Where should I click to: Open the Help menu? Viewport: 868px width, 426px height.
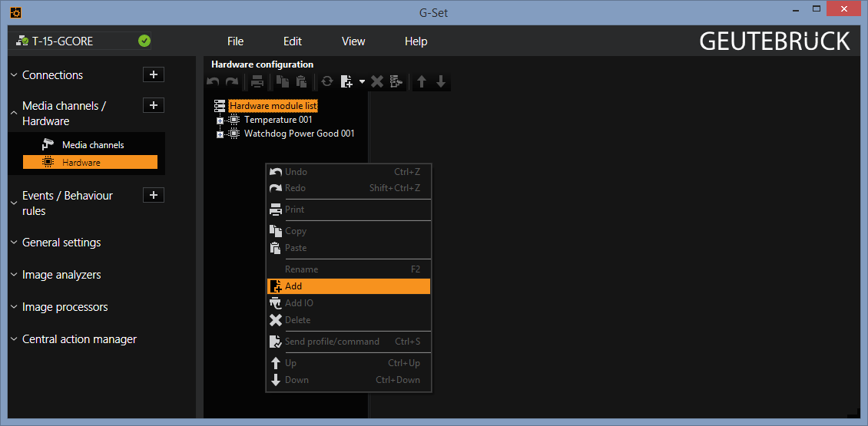(x=416, y=41)
